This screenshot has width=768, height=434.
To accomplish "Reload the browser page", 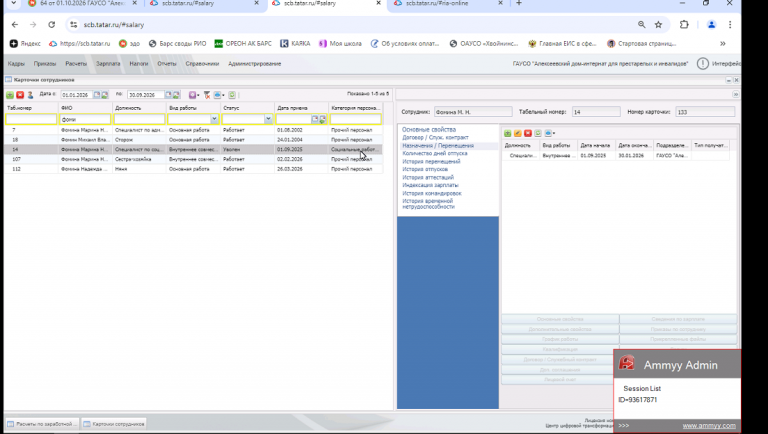I will [51, 24].
